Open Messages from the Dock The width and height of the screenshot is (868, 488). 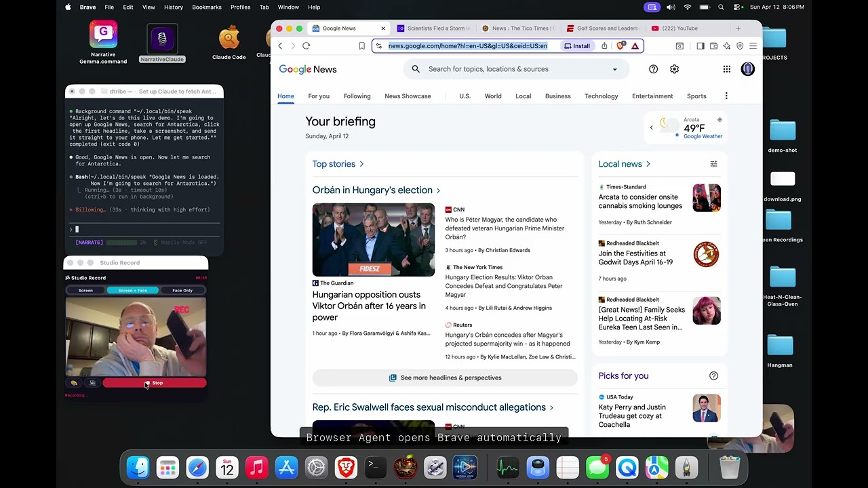pos(597,468)
